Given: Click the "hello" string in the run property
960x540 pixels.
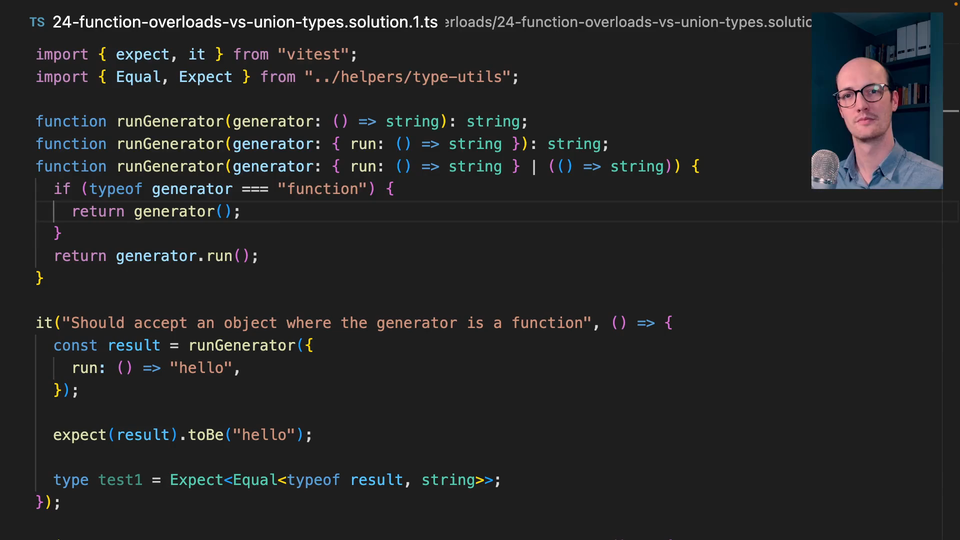Looking at the screenshot, I should click(x=204, y=368).
